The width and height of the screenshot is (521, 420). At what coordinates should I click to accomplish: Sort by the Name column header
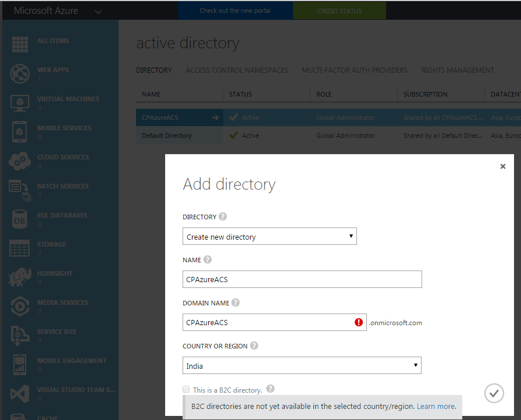click(x=151, y=94)
